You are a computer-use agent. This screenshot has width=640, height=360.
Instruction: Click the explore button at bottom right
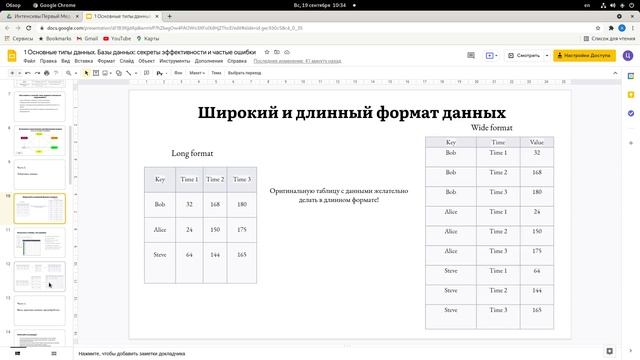609,351
